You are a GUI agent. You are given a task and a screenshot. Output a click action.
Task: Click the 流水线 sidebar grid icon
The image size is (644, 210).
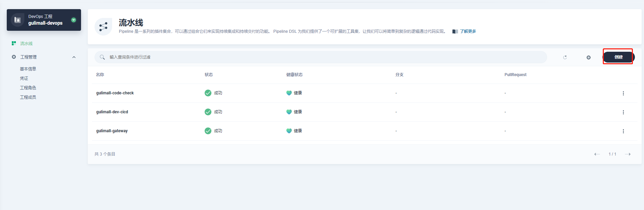click(14, 43)
